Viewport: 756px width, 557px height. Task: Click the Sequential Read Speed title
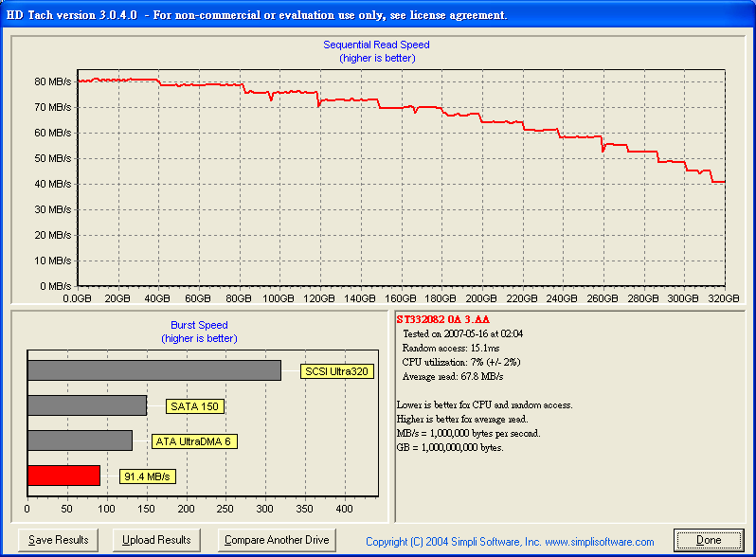[376, 45]
